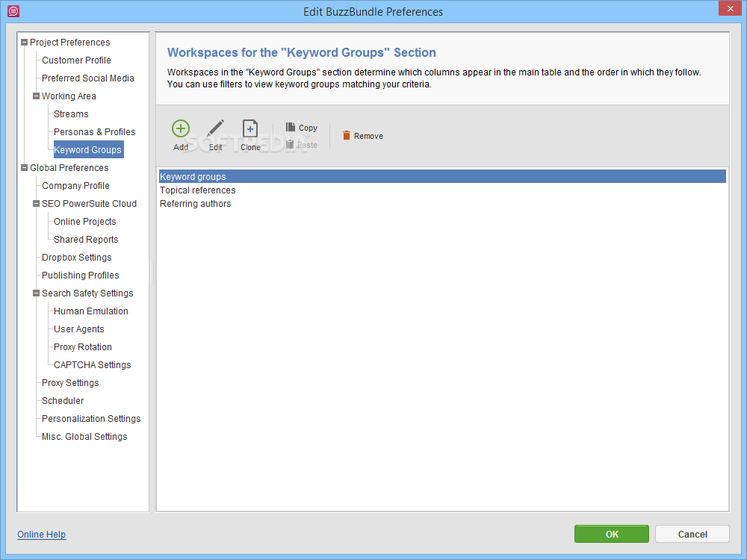Click the Copy toolbar button

point(302,128)
